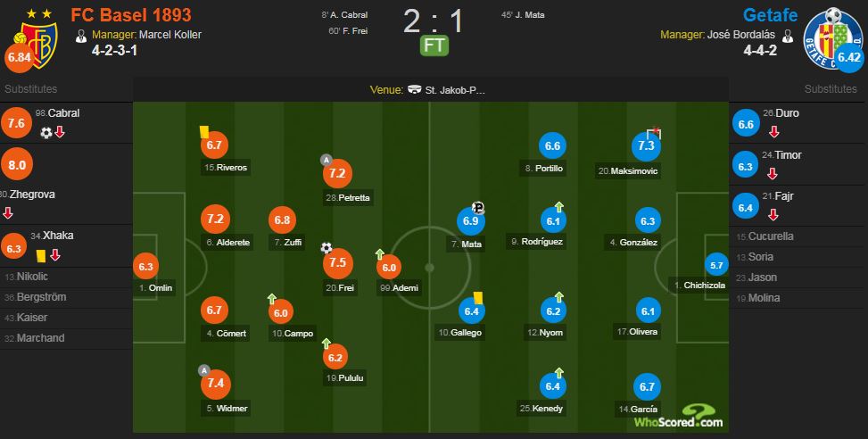Click the WhoScored logo on the pitch
This screenshot has height=439, width=868.
pos(678,417)
